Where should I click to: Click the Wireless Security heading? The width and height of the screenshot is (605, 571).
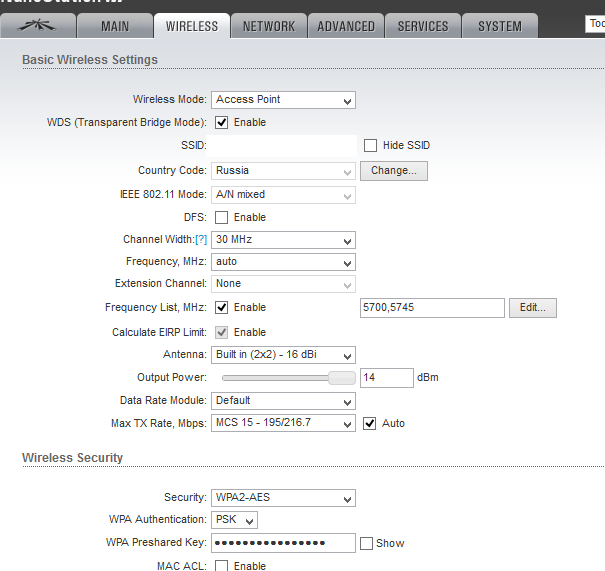(x=73, y=458)
